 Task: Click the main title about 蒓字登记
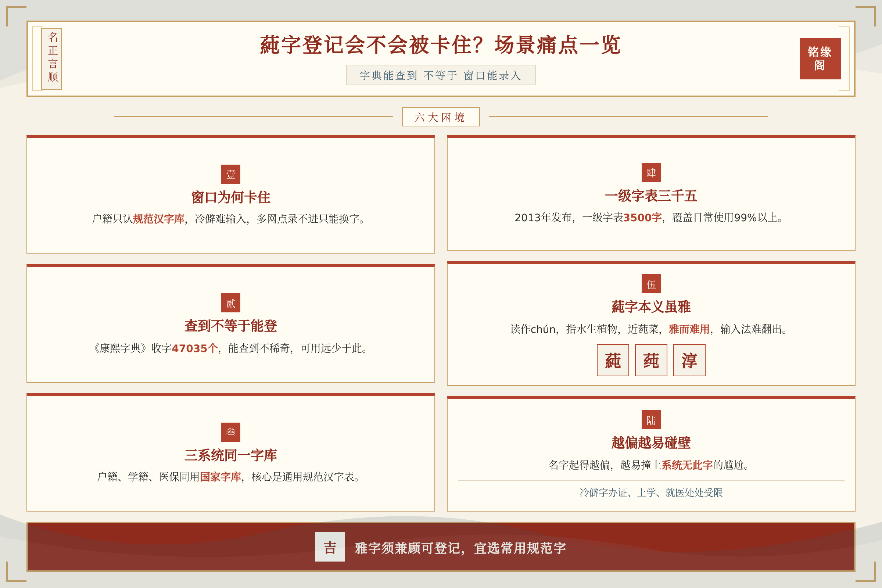pos(441,44)
